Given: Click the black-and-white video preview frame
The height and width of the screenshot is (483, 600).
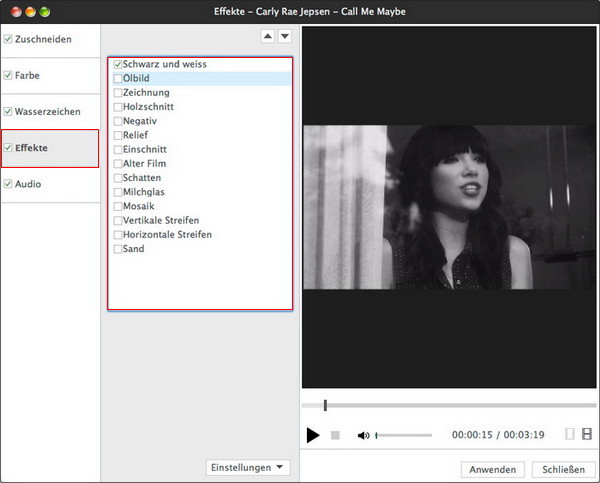Looking at the screenshot, I should coord(449,207).
